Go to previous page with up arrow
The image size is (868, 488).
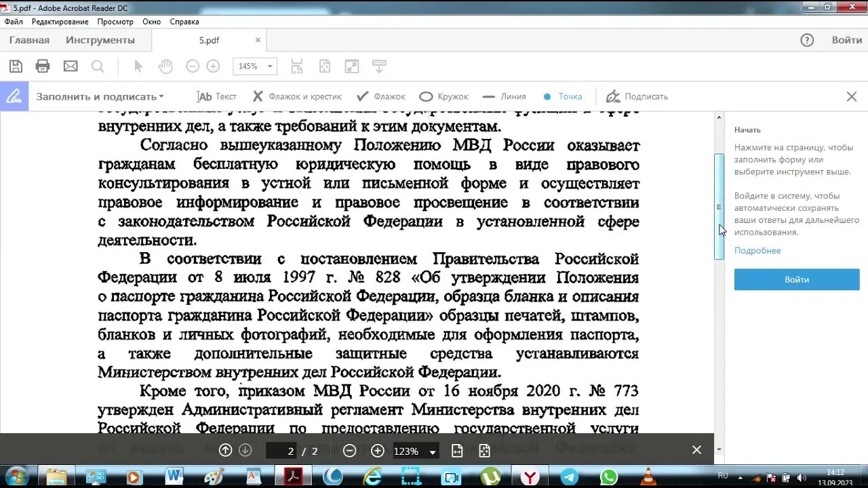[226, 451]
